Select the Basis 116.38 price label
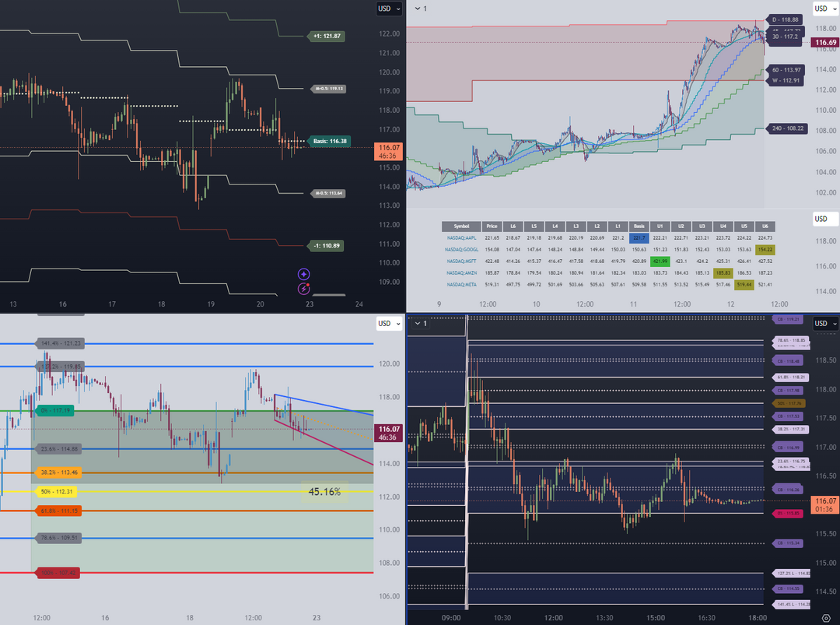Viewport: 840px width, 625px height. point(329,141)
